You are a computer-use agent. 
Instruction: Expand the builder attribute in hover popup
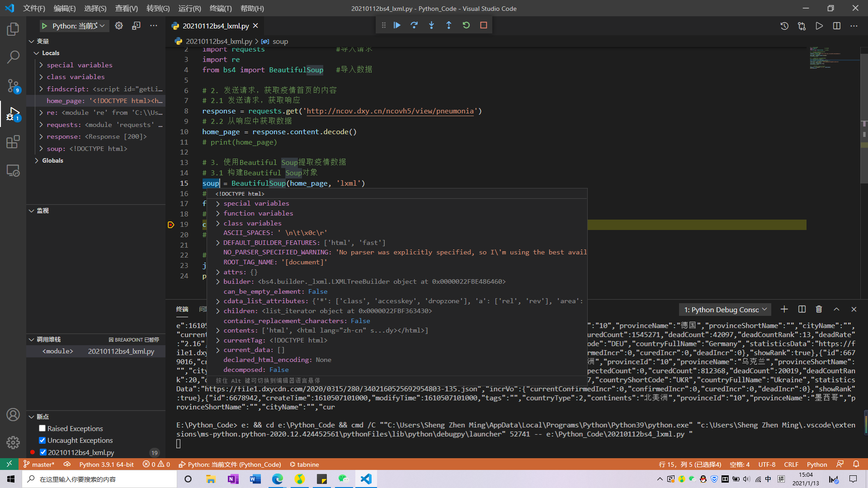[x=218, y=282]
